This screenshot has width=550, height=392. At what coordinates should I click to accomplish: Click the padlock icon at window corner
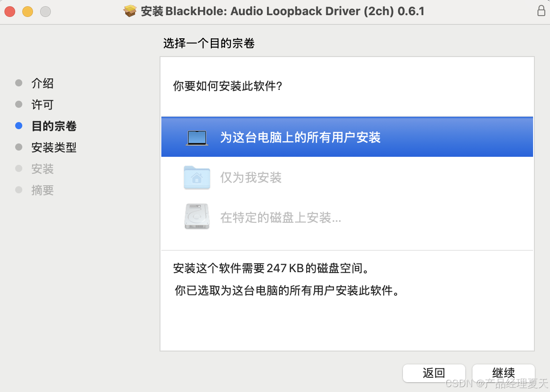(541, 11)
